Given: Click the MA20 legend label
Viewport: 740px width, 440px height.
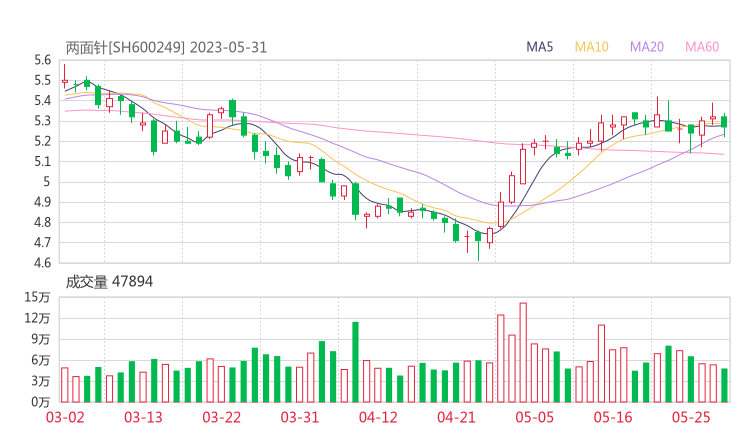Looking at the screenshot, I should click(647, 47).
